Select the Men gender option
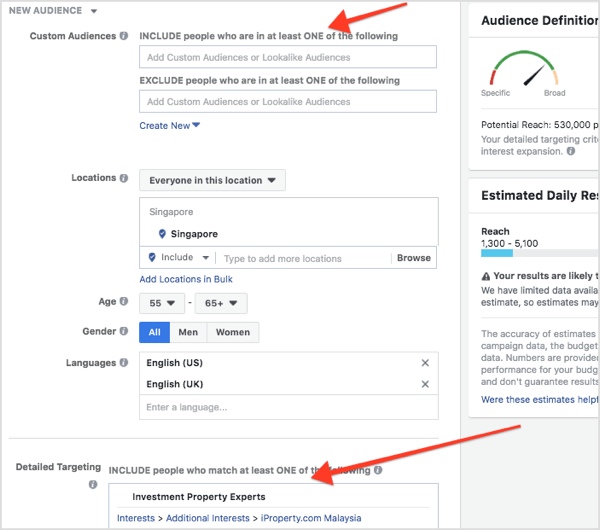The height and width of the screenshot is (530, 600). point(188,332)
